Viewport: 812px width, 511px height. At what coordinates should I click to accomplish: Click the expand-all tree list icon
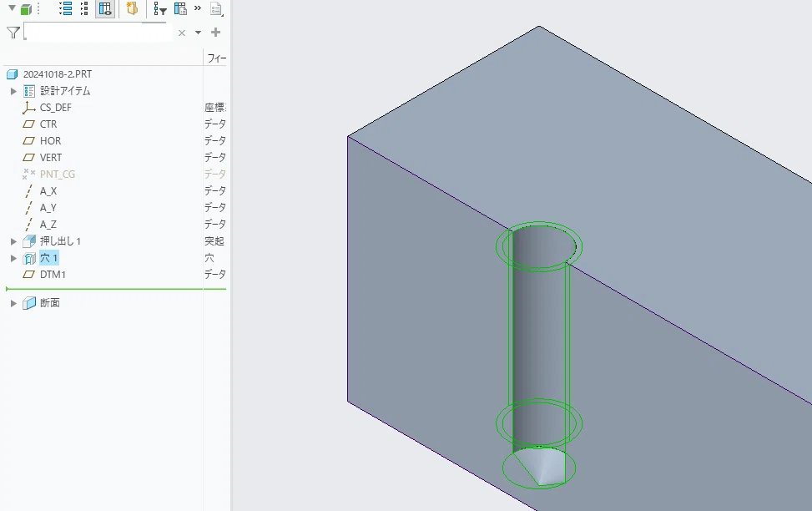[65, 8]
